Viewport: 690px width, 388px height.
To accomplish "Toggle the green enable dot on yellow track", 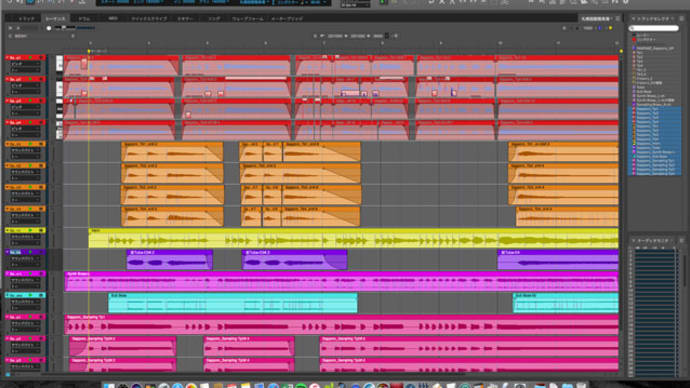I will coord(30,230).
